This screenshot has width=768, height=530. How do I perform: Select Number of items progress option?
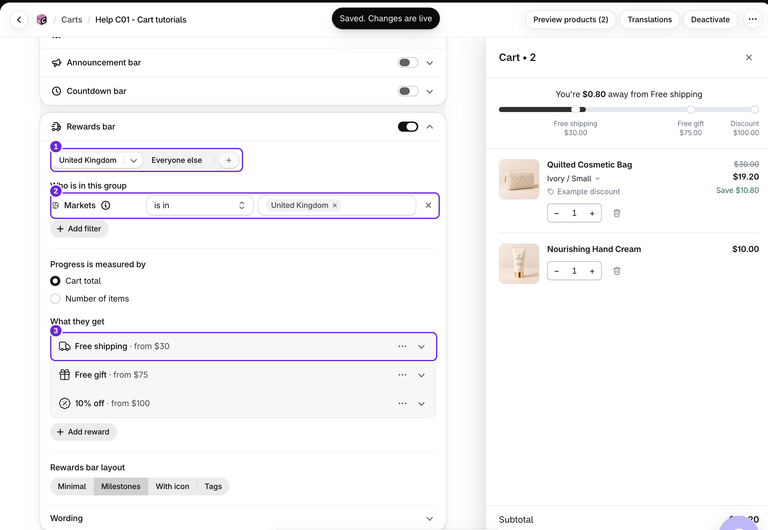point(55,299)
